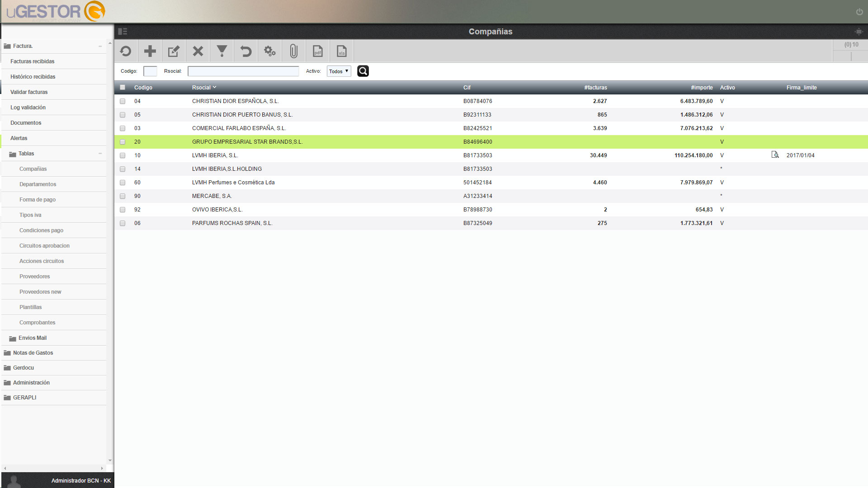Image resolution: width=868 pixels, height=488 pixels.
Task: Open the Departamentos table link
Action: [x=38, y=184]
